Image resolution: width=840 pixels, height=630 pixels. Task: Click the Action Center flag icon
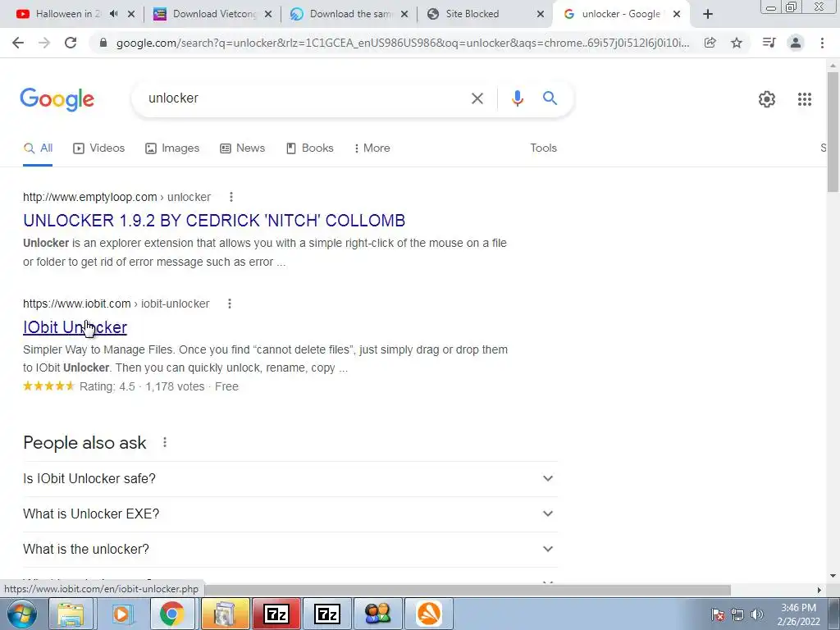[x=717, y=614]
